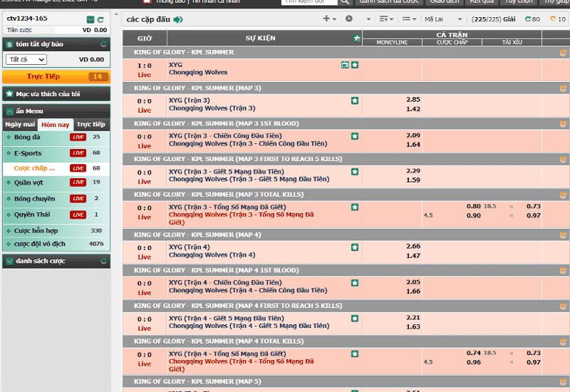Open the clock time-filter dropdown
The image size is (570, 392).
tap(358, 19)
